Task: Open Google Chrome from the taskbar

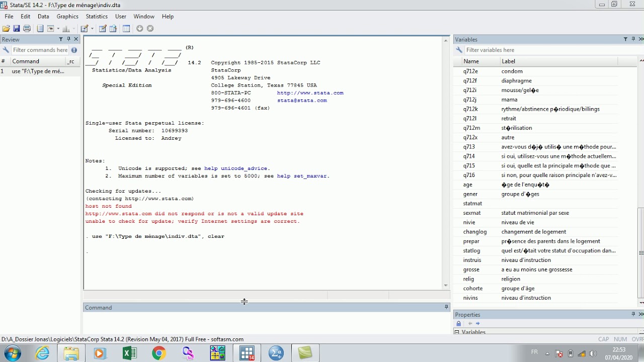Action: [x=159, y=353]
